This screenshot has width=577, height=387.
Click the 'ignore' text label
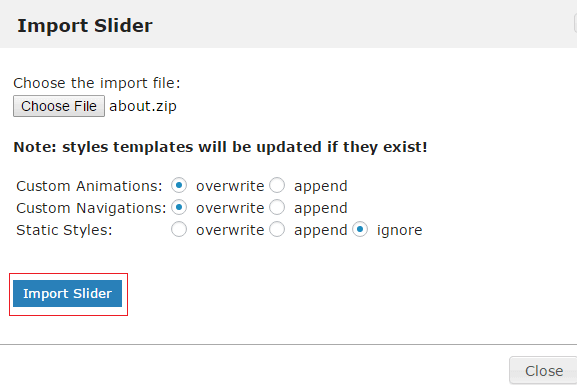(399, 230)
